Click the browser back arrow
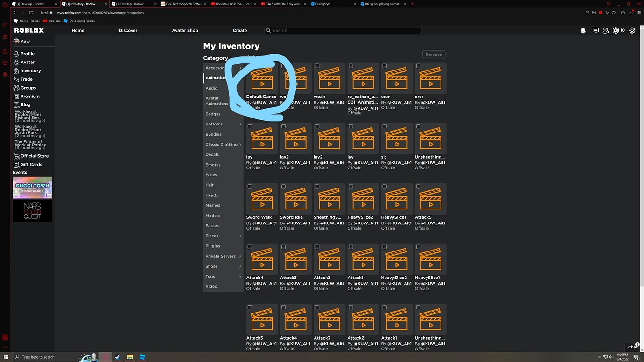The image size is (644, 362). 14,13
